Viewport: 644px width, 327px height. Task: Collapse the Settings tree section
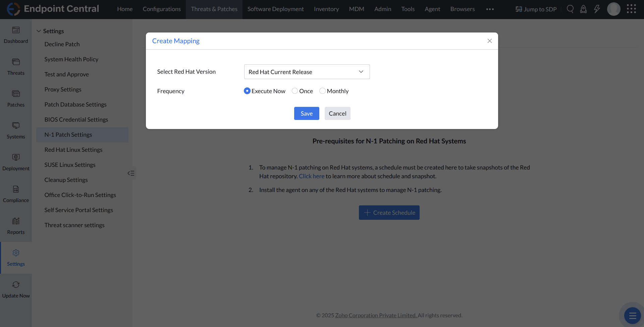coord(39,31)
